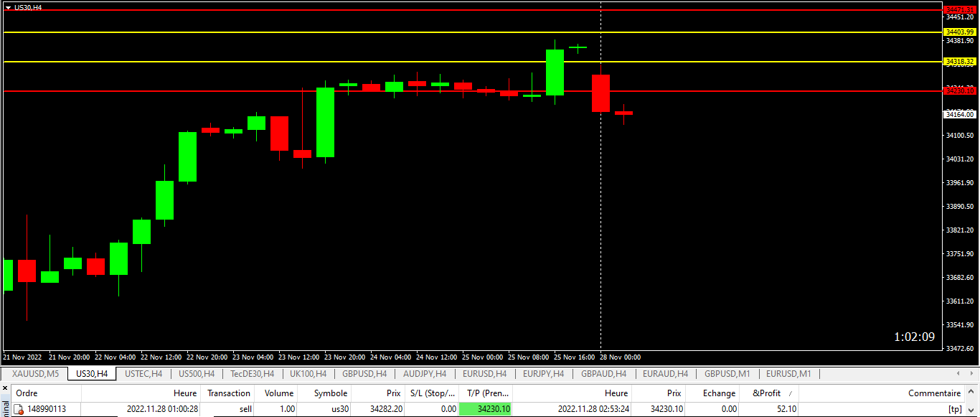Close the terminal panel with the x

[x=4, y=388]
